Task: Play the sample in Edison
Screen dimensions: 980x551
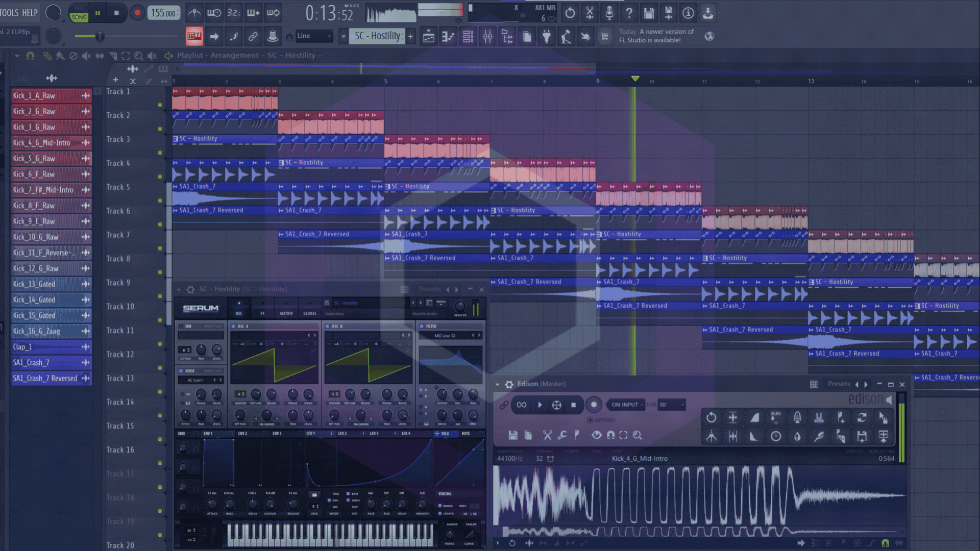Action: 540,405
